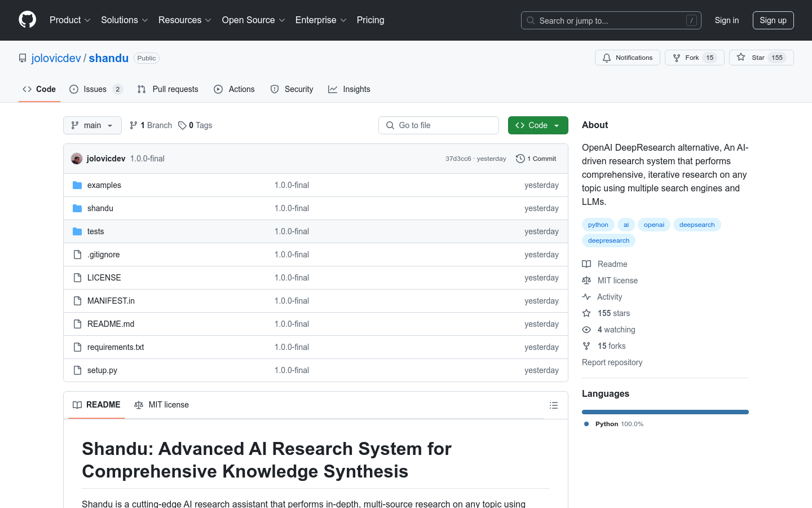Switch to the Code tab
The width and height of the screenshot is (812, 508).
[39, 89]
